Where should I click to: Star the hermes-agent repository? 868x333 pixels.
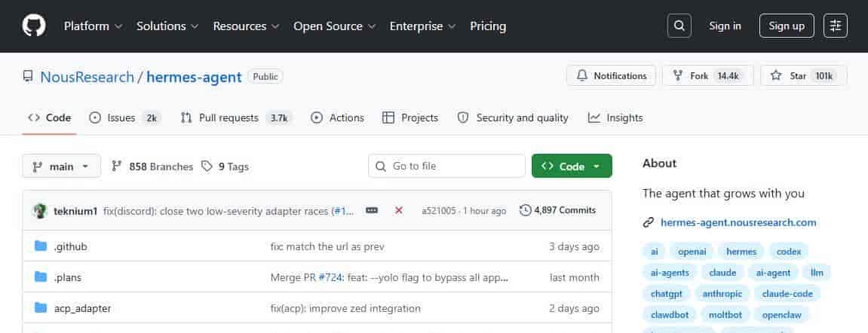(803, 75)
